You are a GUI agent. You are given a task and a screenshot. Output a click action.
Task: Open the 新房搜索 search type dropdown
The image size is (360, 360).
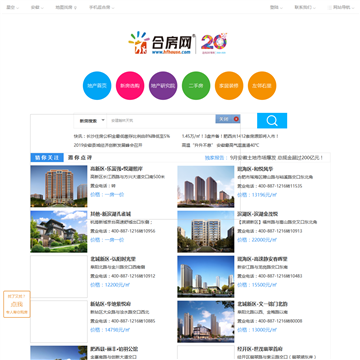[92, 121]
